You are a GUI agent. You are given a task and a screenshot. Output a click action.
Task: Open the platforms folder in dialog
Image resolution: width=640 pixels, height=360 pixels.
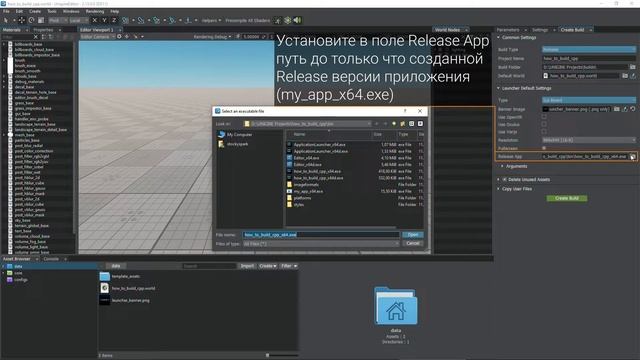tap(302, 198)
